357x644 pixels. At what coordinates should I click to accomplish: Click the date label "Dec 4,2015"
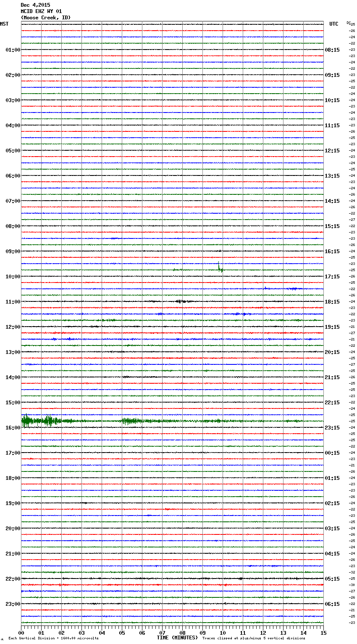[x=35, y=5]
